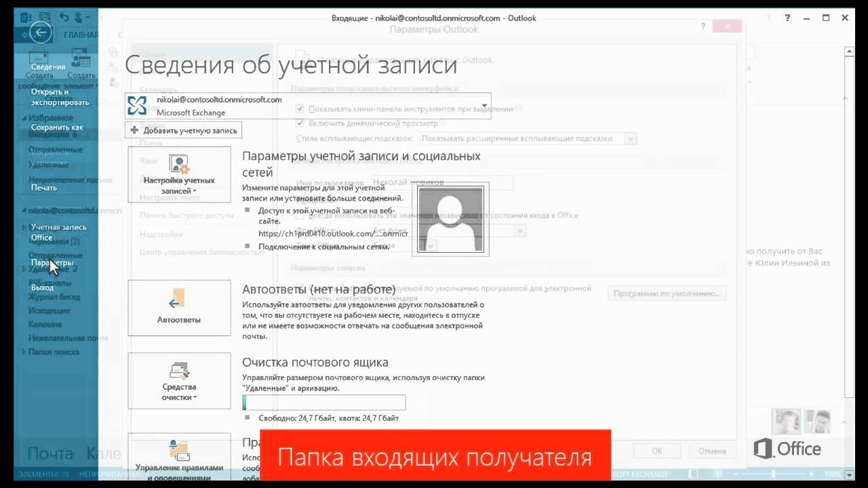Click Свободно: 24,7 Гбайт quota text
This screenshot has height=488, width=868.
[x=329, y=418]
